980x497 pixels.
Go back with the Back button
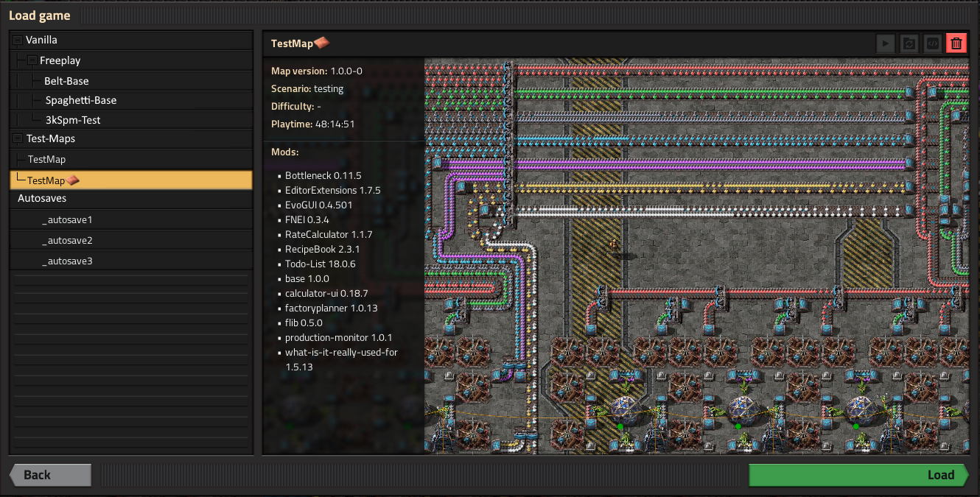pyautogui.click(x=50, y=475)
